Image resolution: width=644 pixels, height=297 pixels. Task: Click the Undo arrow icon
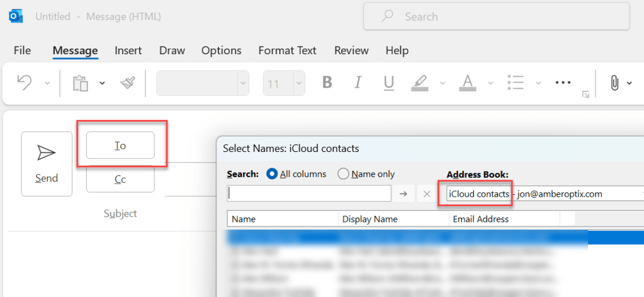click(x=25, y=83)
